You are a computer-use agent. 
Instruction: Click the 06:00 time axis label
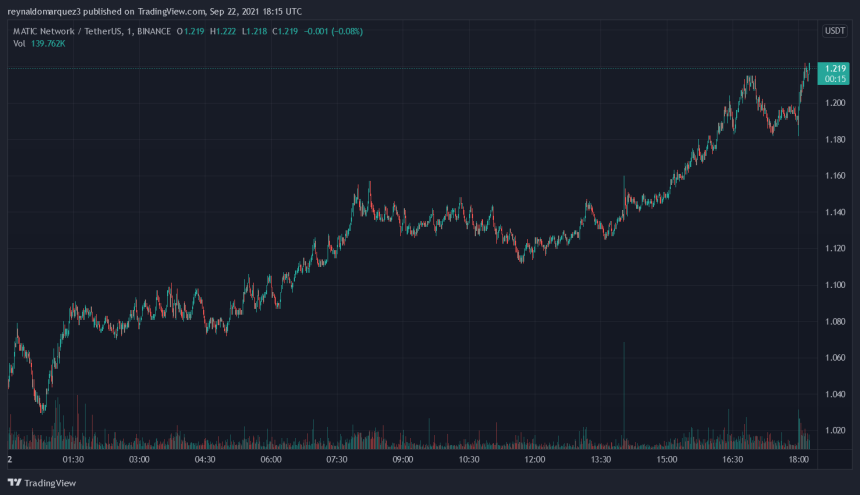pos(270,460)
